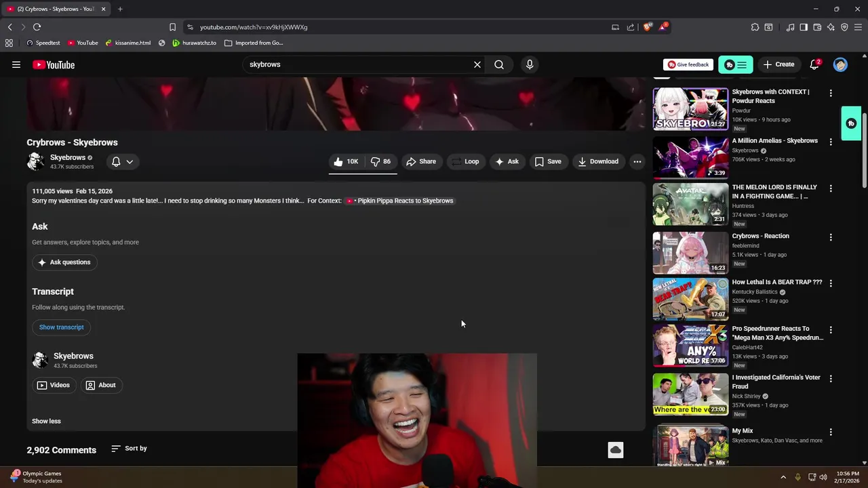Open the notifications bell with 2 badge
The width and height of the screenshot is (868, 488).
tap(814, 64)
